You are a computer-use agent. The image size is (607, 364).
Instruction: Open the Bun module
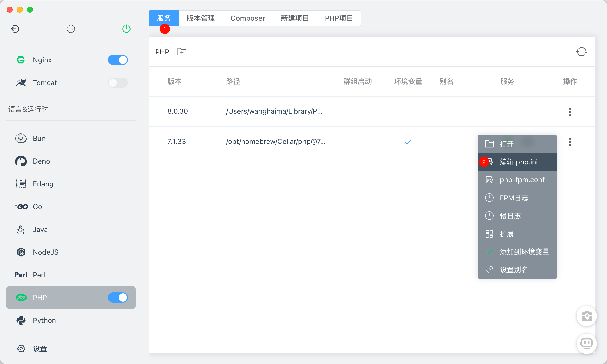tap(71, 139)
